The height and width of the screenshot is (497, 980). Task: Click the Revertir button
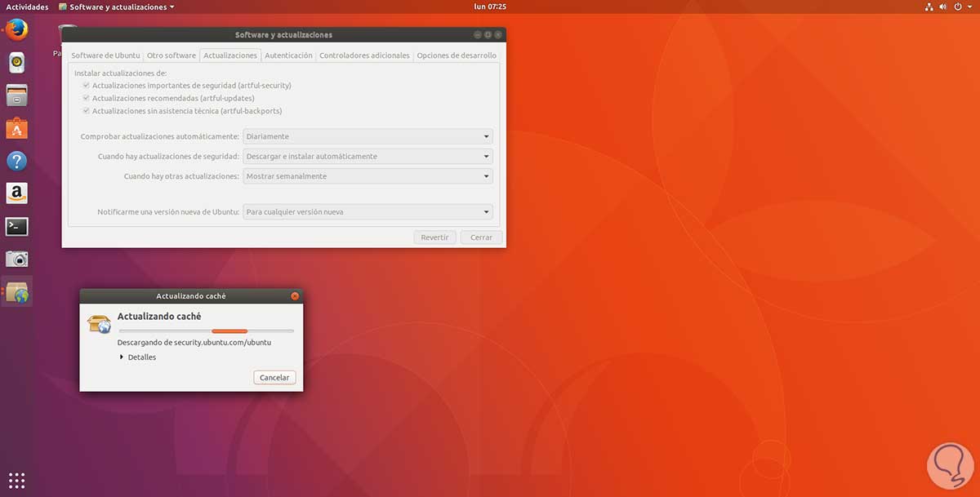[434, 237]
